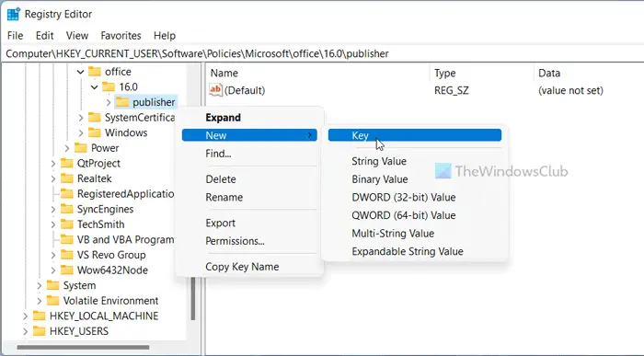
Task: Expand the HKEY_LOCAL_MACHINE hive
Action: click(26, 316)
